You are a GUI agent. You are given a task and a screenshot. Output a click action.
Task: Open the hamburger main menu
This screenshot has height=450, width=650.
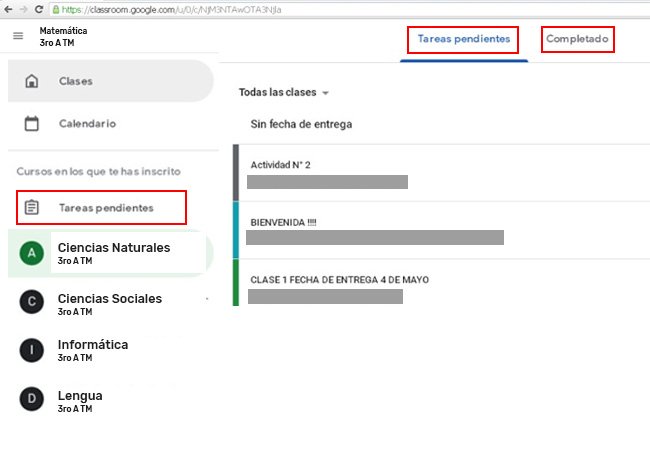(18, 36)
